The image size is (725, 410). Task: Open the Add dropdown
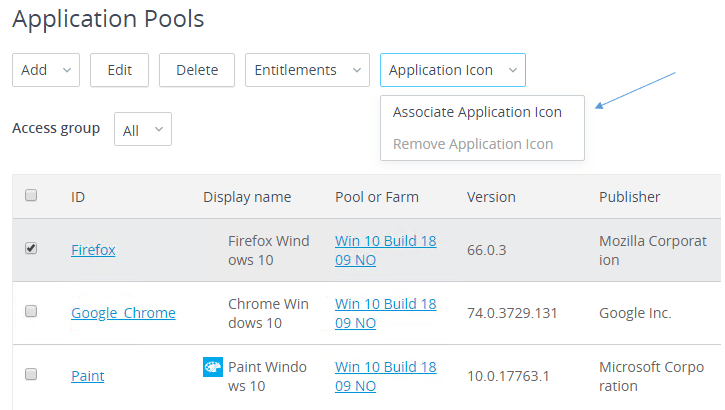(x=46, y=70)
